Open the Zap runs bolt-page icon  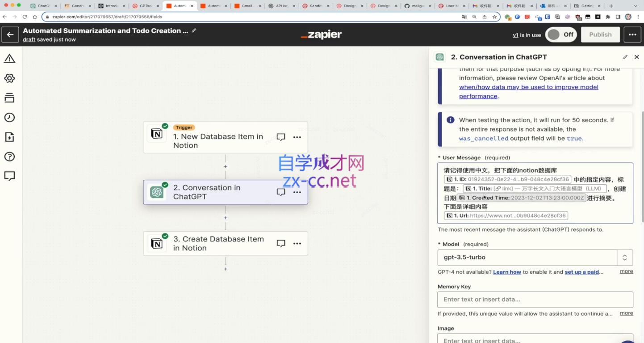pos(9,137)
